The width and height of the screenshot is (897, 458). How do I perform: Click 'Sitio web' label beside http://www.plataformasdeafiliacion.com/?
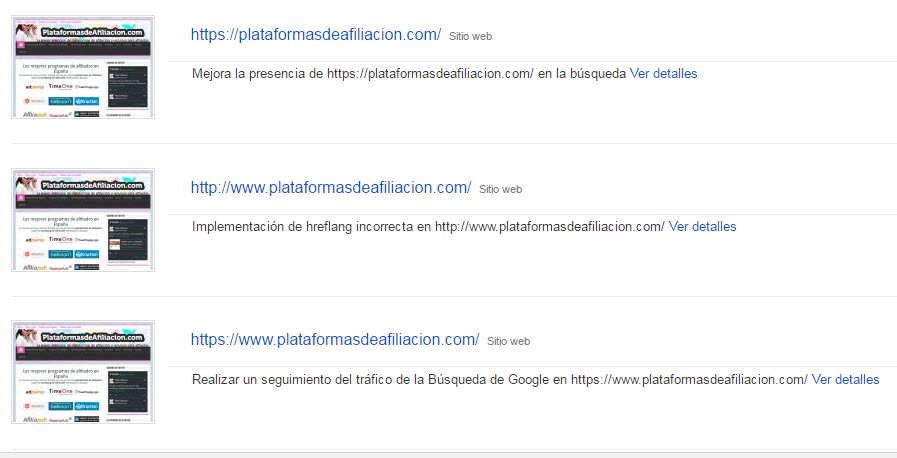coord(501,189)
